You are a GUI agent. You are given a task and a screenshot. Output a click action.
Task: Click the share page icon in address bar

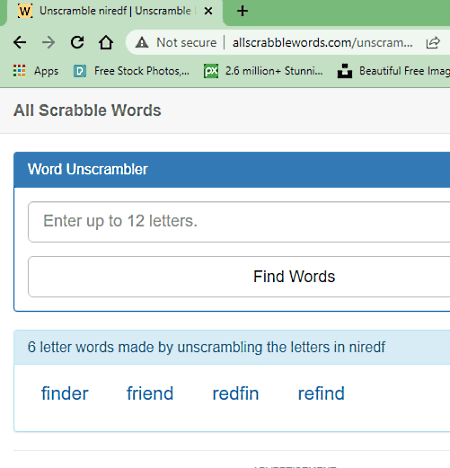pos(433,43)
